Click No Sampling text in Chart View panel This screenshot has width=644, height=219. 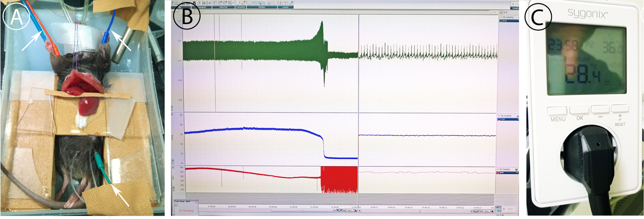(186, 210)
